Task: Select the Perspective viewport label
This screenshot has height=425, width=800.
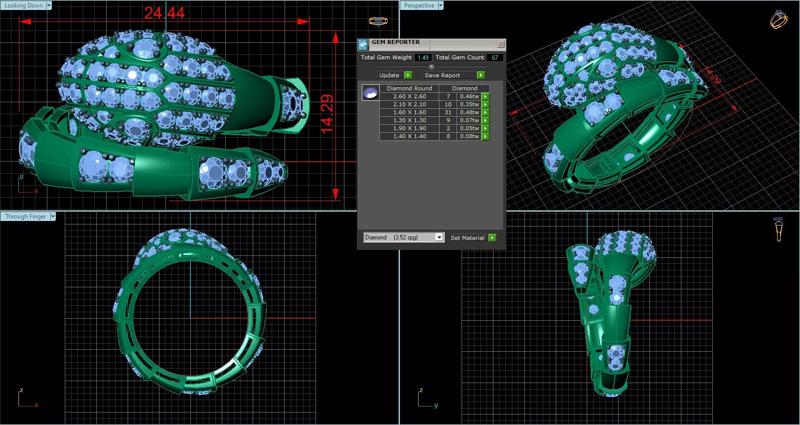Action: coord(419,5)
